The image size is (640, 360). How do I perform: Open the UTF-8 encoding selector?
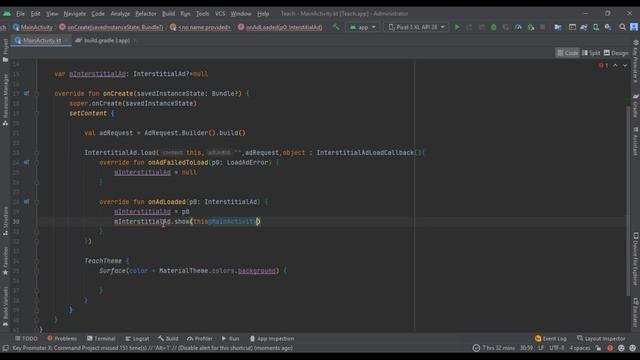click(x=556, y=348)
